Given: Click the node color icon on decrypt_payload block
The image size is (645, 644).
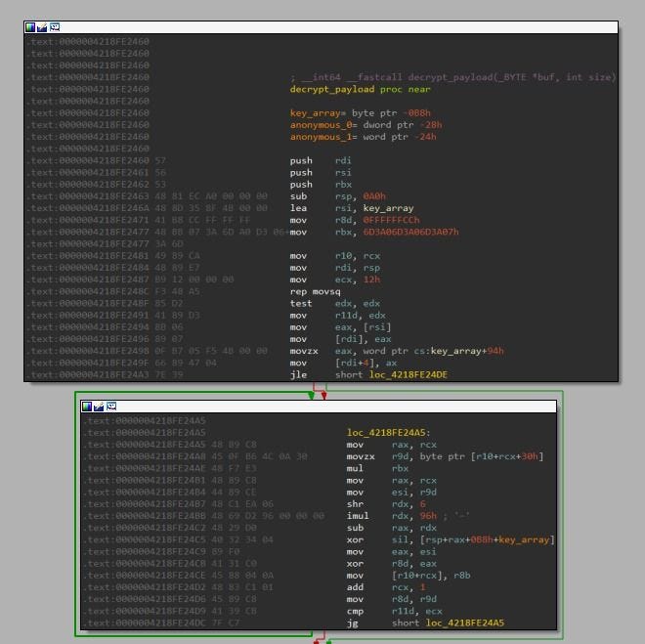Looking at the screenshot, I should coord(30,27).
